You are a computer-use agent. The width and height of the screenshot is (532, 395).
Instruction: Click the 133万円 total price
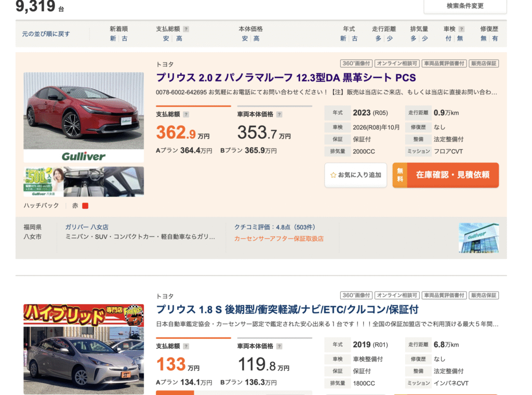click(178, 364)
